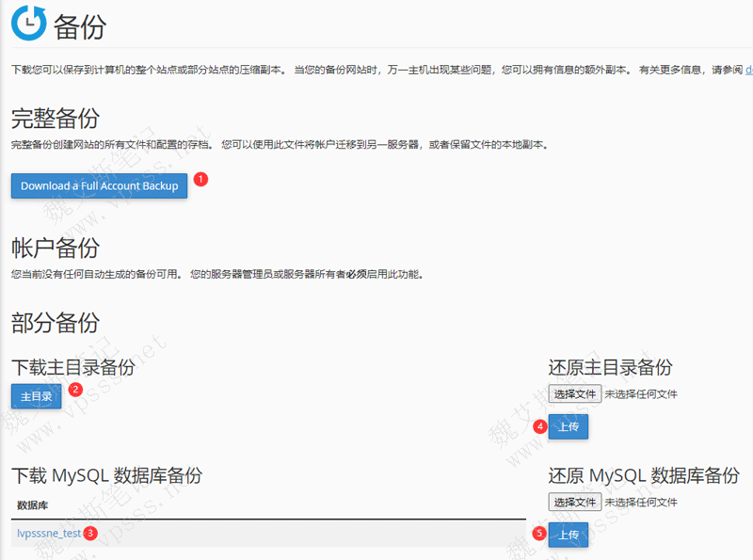Click red annotation marker number 1
The height and width of the screenshot is (560, 753).
(x=200, y=178)
